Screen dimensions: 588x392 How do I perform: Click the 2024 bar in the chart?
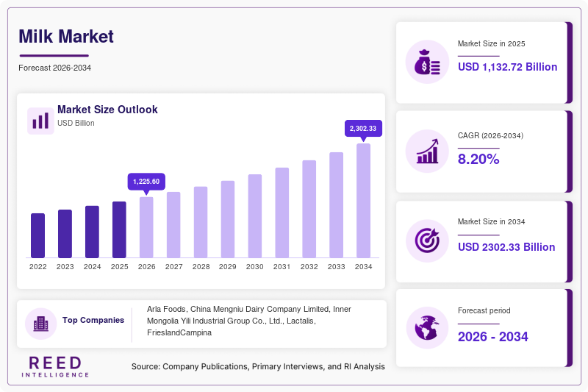click(93, 232)
